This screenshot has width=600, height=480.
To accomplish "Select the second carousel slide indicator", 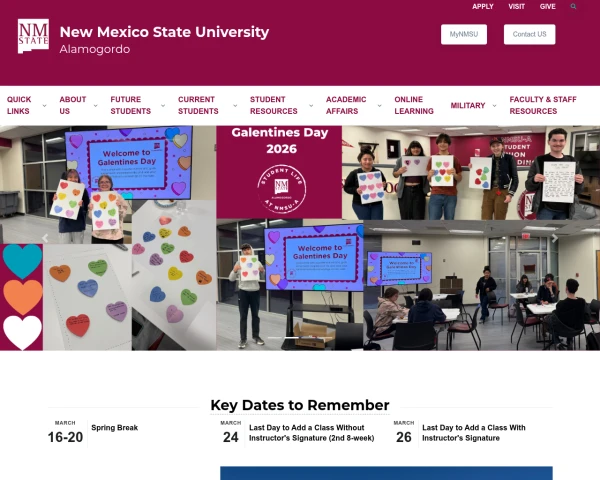I will tap(292, 337).
